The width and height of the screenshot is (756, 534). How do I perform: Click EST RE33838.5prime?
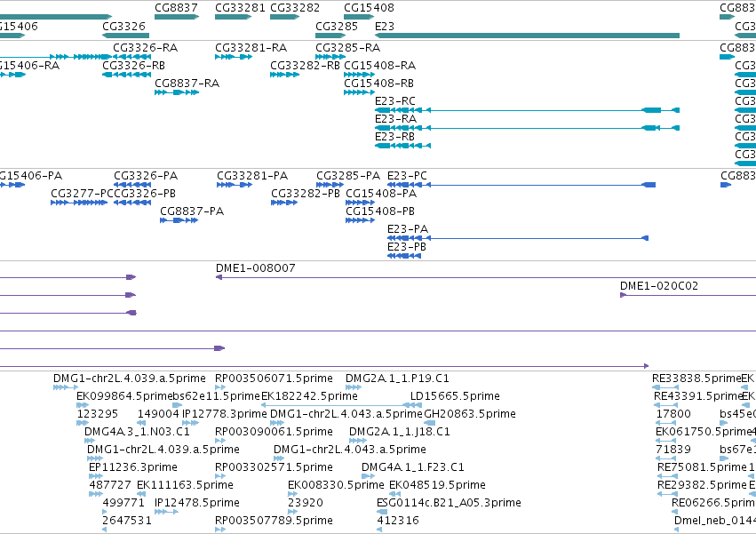point(665,387)
